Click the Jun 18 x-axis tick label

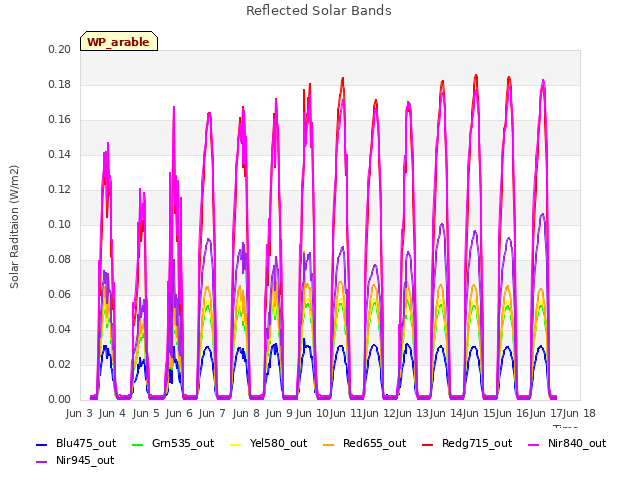coord(579,413)
